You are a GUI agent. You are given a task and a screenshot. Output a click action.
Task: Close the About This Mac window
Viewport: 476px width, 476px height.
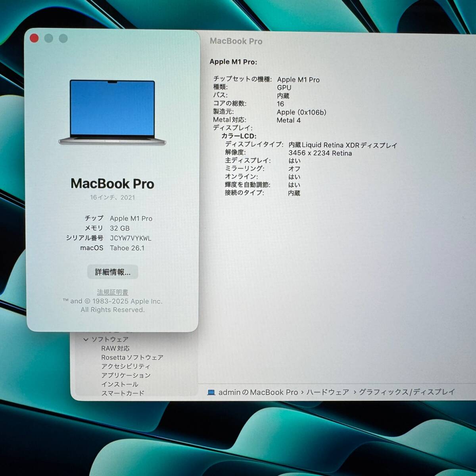34,38
